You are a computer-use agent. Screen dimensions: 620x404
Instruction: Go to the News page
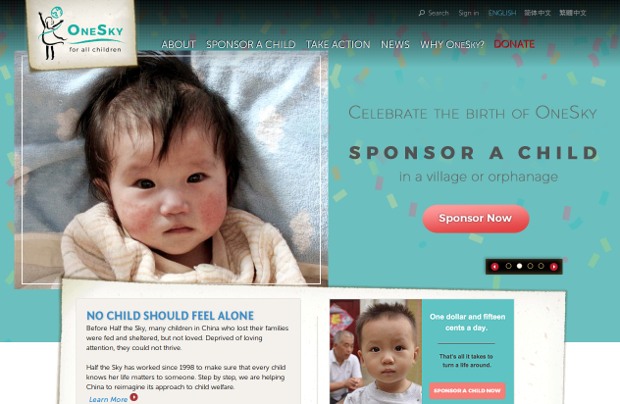tap(395, 44)
